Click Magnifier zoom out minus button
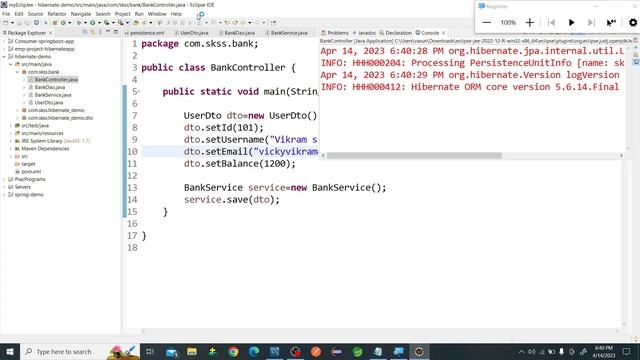Screen dimensions: 640x360 click(487, 23)
